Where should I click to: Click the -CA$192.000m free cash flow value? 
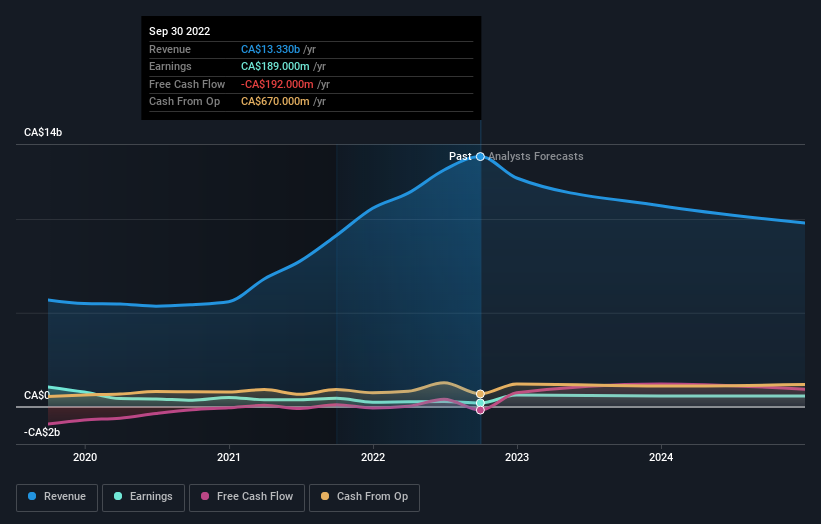[277, 84]
